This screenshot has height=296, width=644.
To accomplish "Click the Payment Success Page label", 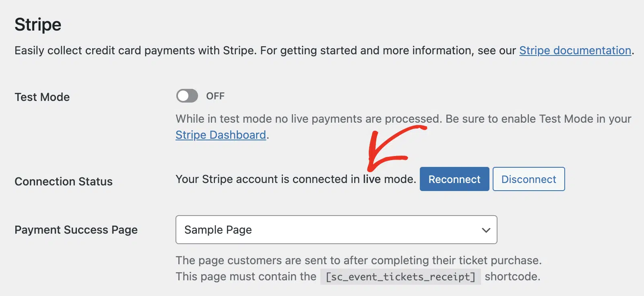I will 76,230.
